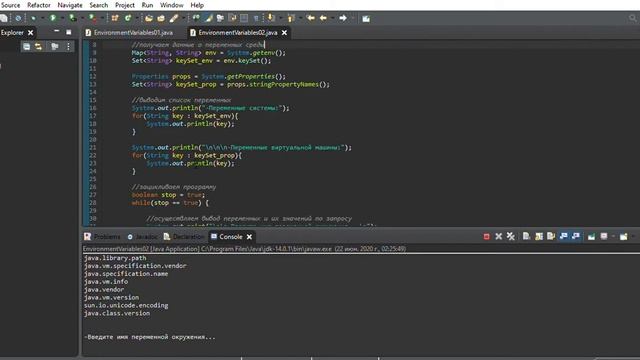
Task: Switch to the Declaration tab
Action: tap(184, 237)
